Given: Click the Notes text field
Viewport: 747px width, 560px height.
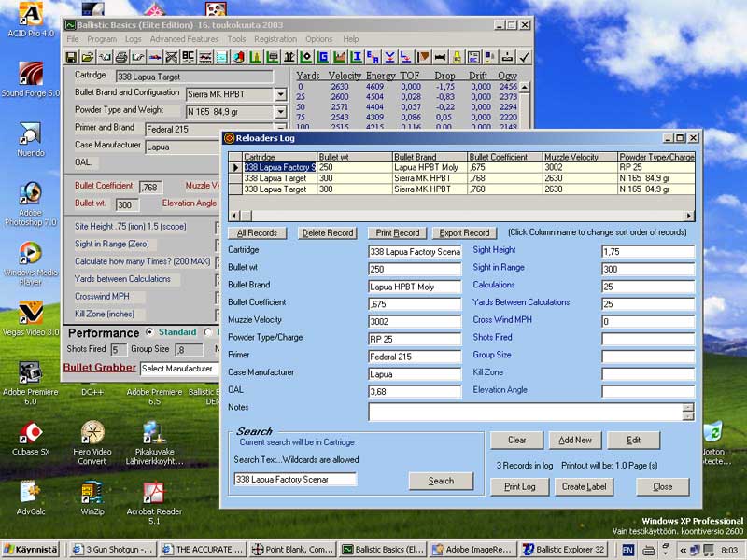Looking at the screenshot, I should pyautogui.click(x=526, y=412).
